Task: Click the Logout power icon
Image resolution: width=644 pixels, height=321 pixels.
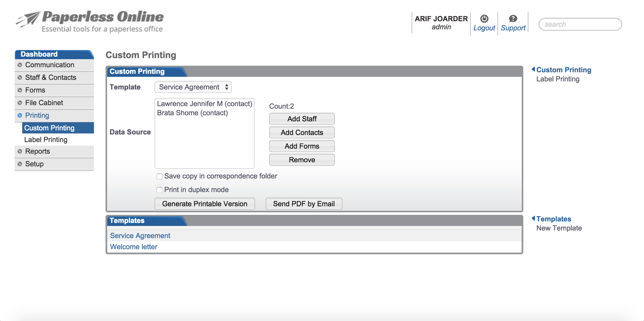Action: (484, 19)
